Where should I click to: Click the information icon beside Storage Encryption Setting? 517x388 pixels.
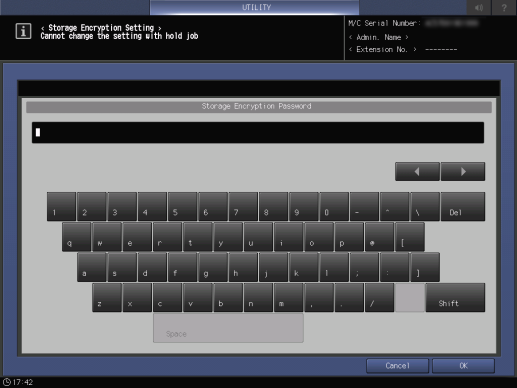23,31
